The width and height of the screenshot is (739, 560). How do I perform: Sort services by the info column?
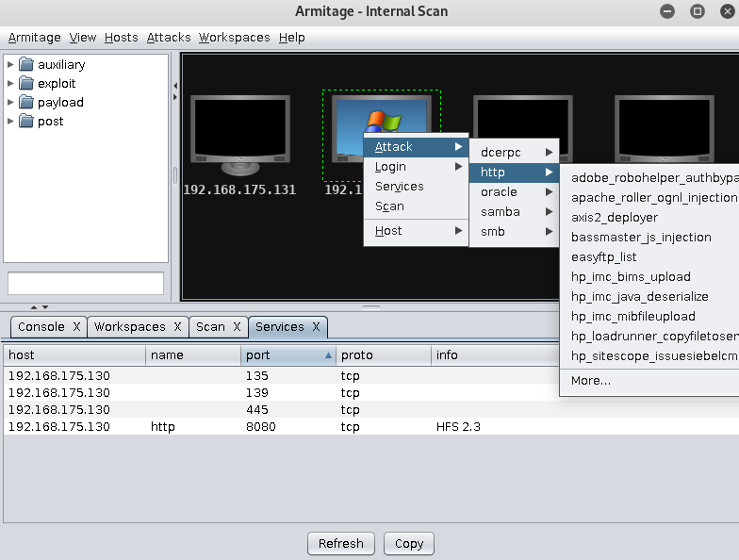point(495,354)
